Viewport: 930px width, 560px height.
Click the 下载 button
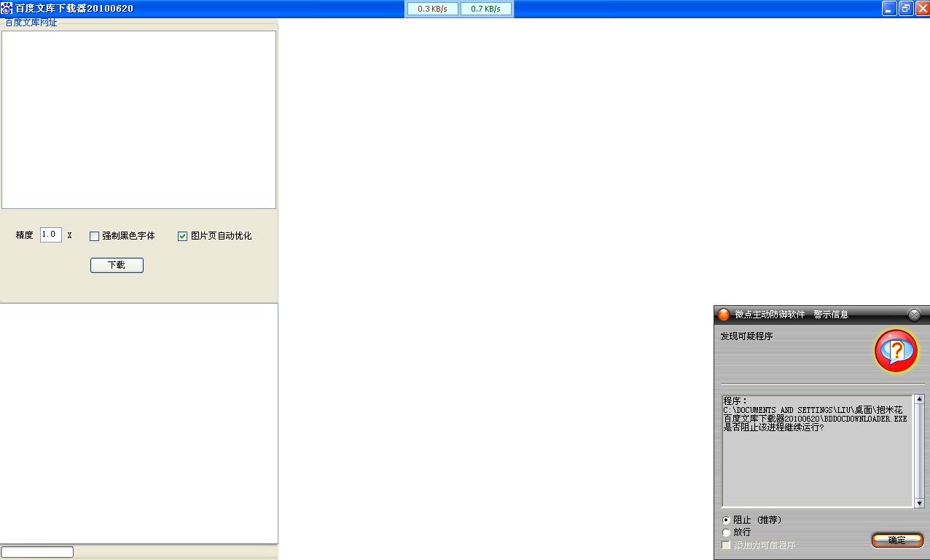pos(117,265)
